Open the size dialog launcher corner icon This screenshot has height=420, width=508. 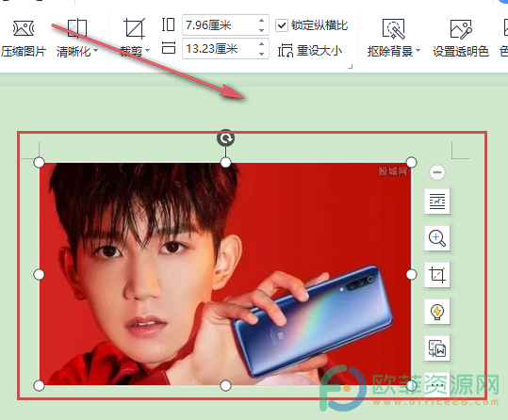pos(350,67)
